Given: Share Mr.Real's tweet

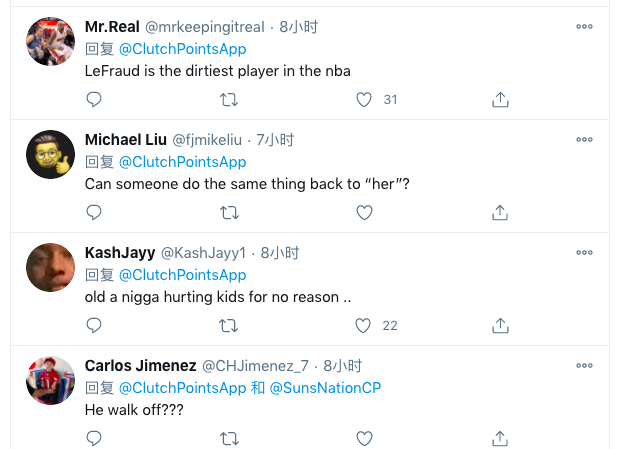Looking at the screenshot, I should point(501,99).
